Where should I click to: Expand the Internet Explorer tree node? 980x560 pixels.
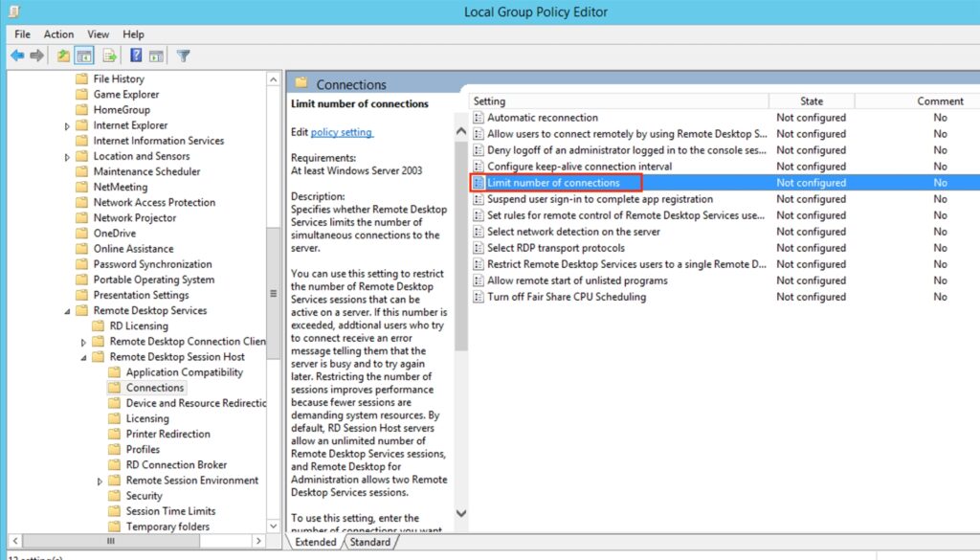[x=67, y=125]
